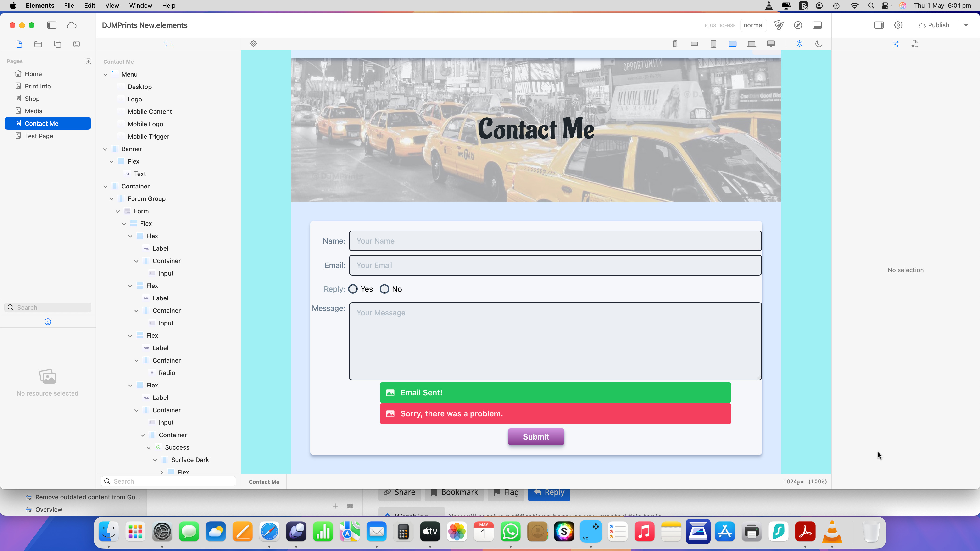Screen dimensions: 980x551
Task: Select the No reply radio button
Action: pyautogui.click(x=384, y=289)
